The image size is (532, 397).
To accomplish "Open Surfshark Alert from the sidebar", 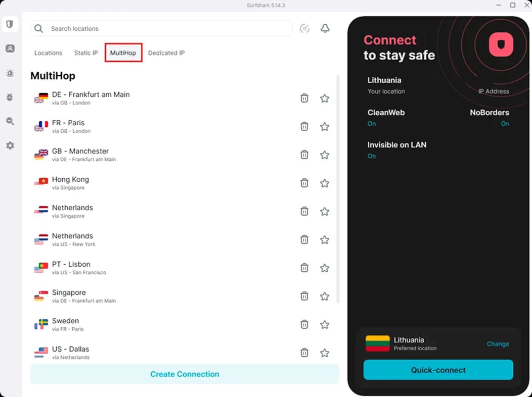I will tap(10, 73).
